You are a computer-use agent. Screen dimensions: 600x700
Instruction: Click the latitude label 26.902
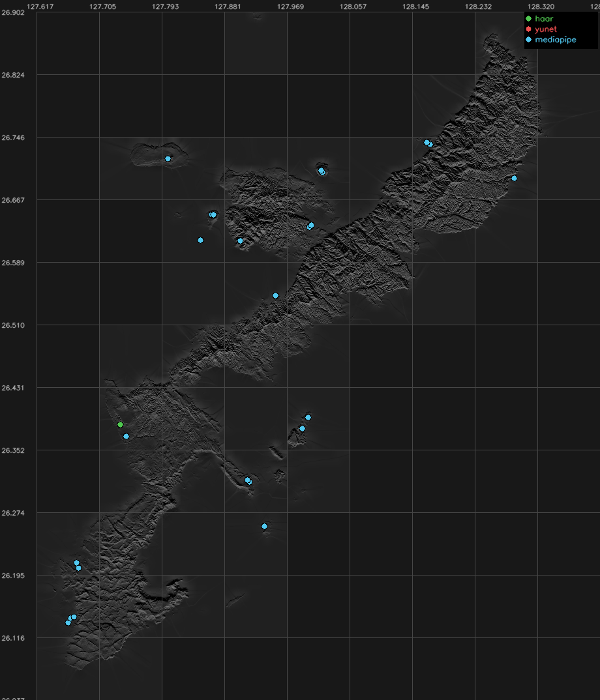pos(13,12)
